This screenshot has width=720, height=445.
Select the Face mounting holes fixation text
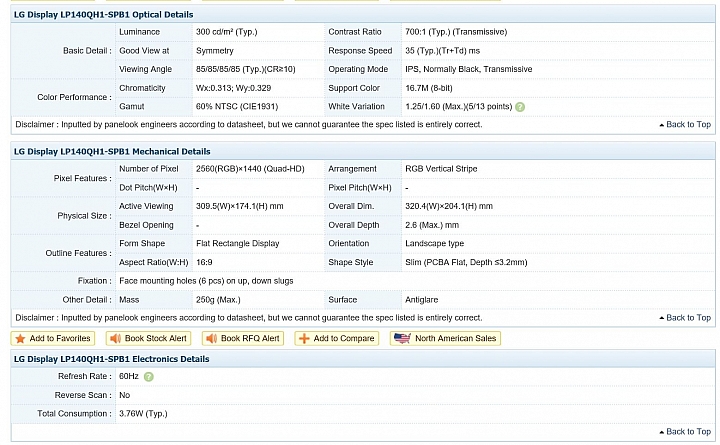206,281
